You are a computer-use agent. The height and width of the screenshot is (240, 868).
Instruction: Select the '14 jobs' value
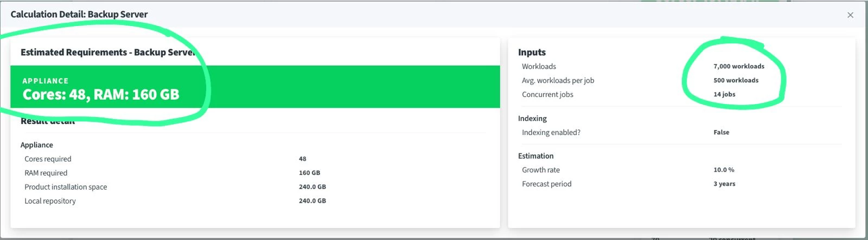pos(724,95)
